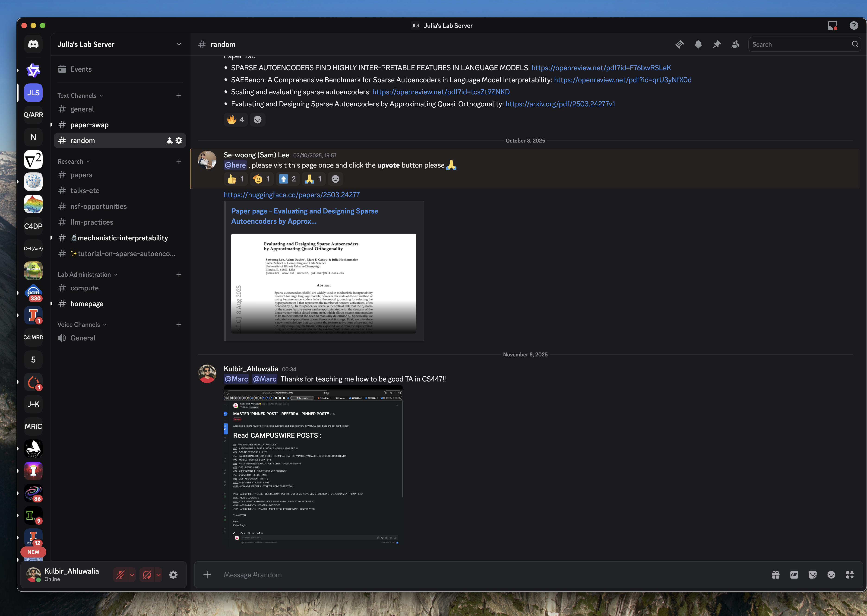Open the compute channel
867x616 pixels.
click(120, 288)
